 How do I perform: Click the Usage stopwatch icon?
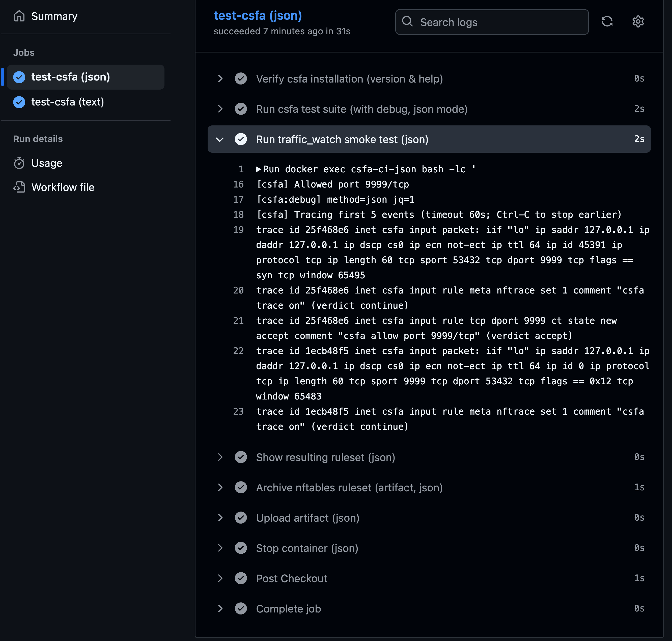coord(19,163)
